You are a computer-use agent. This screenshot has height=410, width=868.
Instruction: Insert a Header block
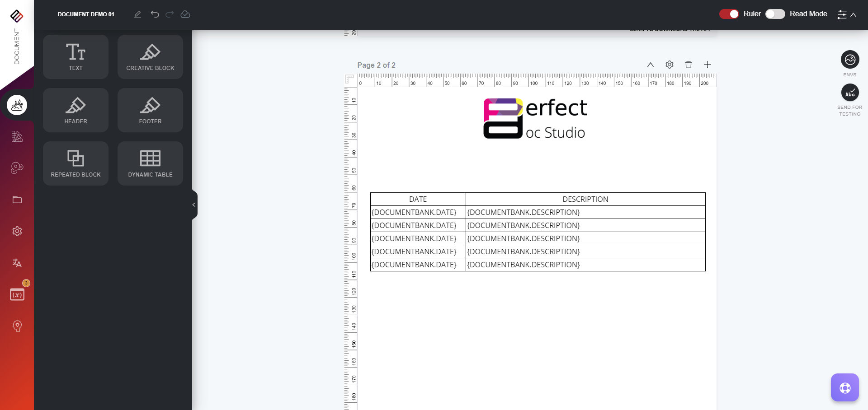[75, 110]
